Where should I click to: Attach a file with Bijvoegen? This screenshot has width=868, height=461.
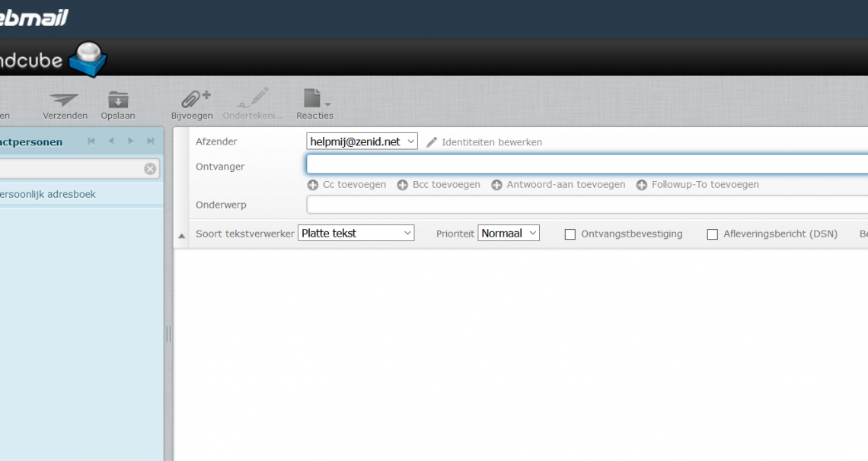pyautogui.click(x=192, y=106)
